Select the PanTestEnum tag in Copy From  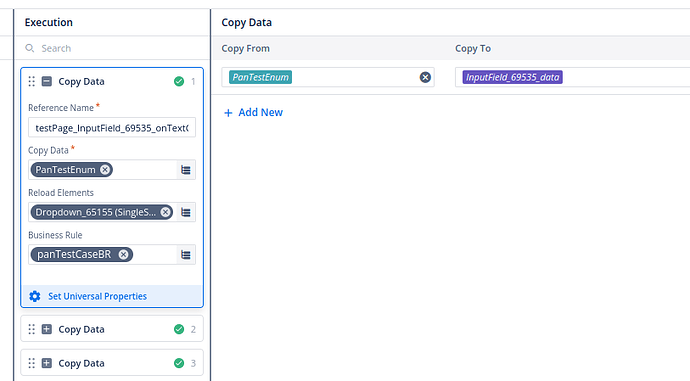click(x=261, y=77)
